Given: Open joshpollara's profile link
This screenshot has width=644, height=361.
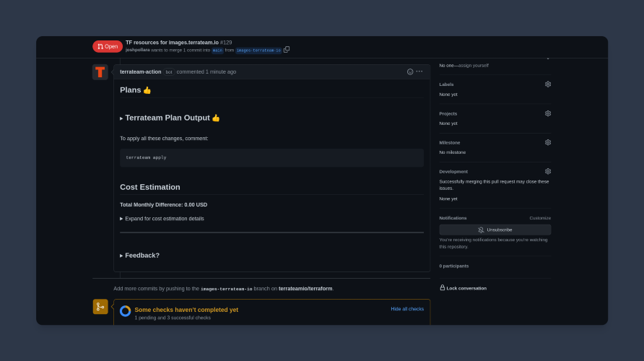Looking at the screenshot, I should [x=138, y=50].
